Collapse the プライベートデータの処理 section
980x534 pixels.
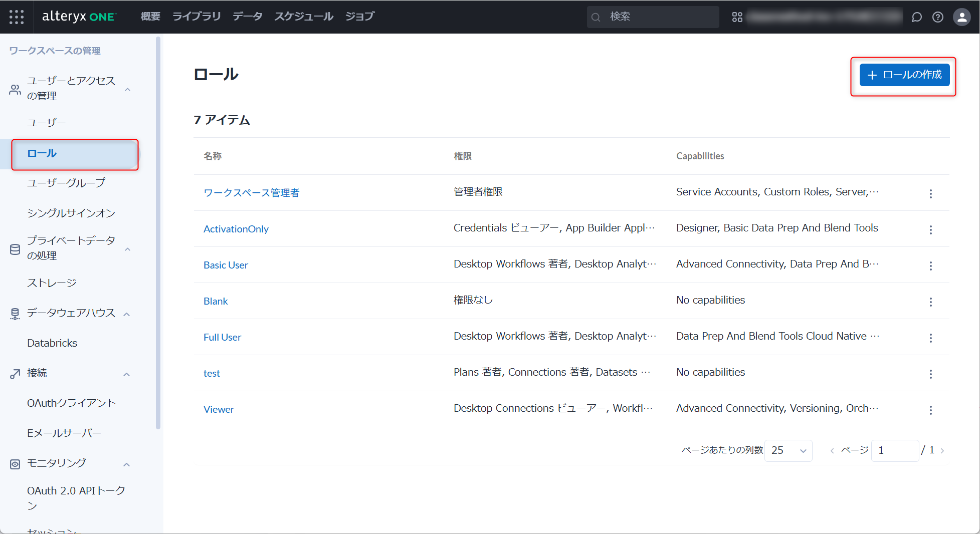(127, 249)
